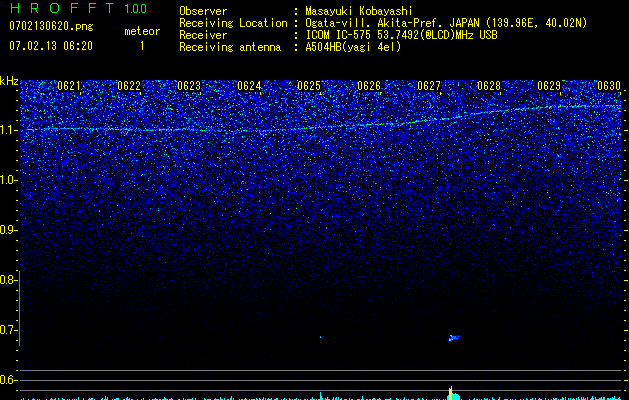Click the 0628 time marker
629x400 pixels.
[x=489, y=86]
